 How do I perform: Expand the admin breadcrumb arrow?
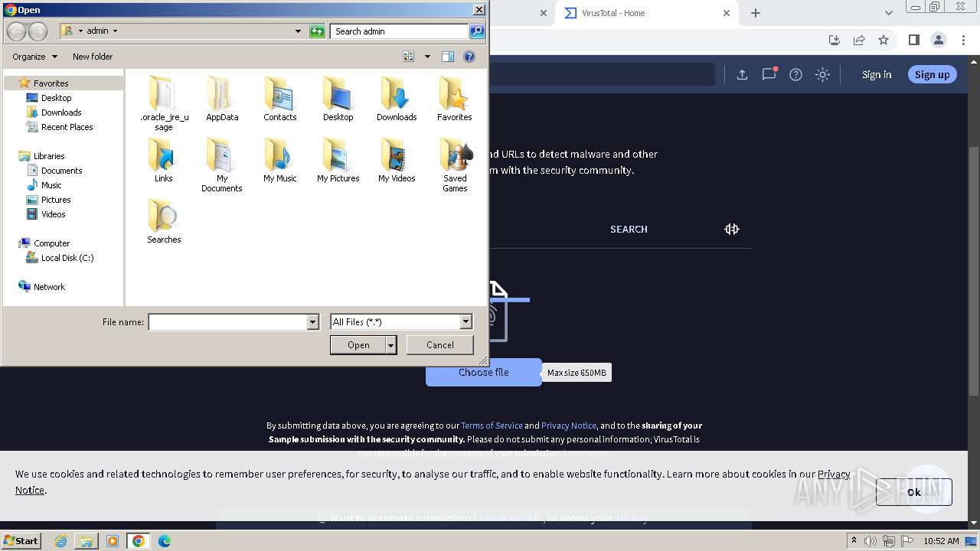116,31
